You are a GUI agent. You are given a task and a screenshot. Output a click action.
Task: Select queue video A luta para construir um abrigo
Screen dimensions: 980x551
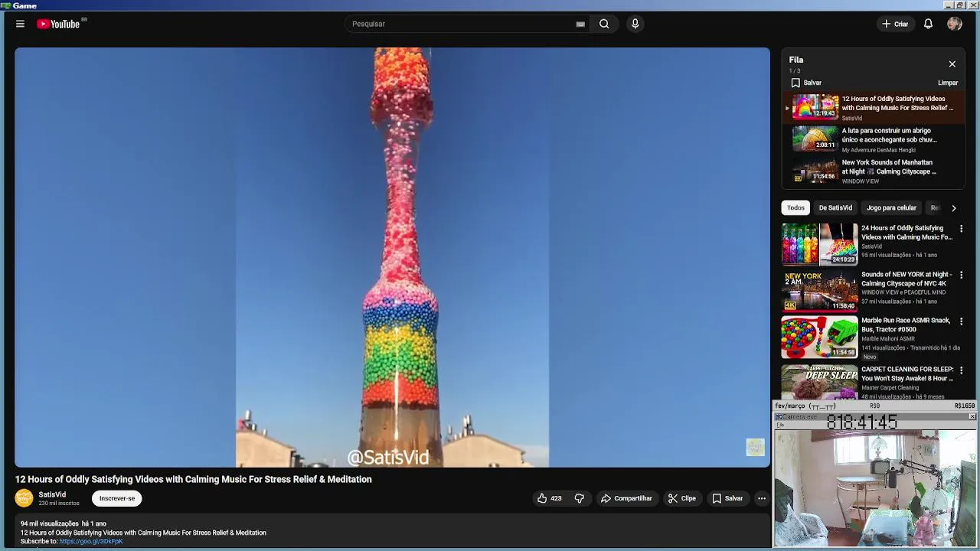tap(873, 140)
